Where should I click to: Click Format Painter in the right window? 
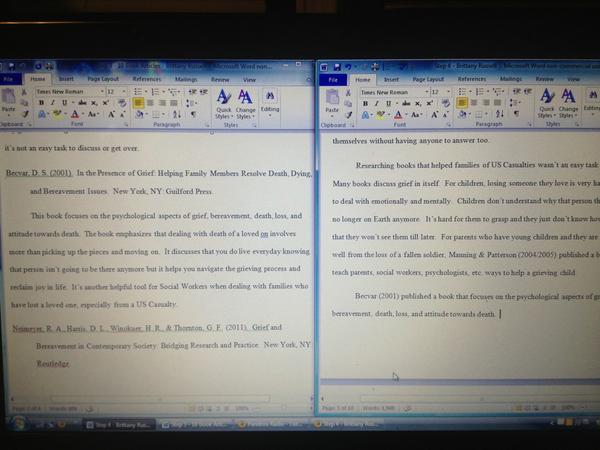tap(349, 114)
